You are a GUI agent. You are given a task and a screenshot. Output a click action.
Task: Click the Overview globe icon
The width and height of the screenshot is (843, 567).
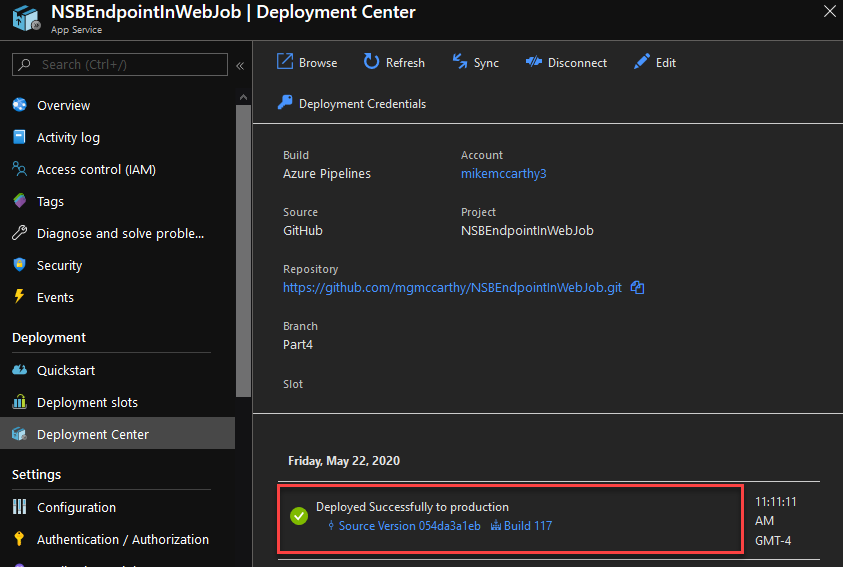coord(20,105)
